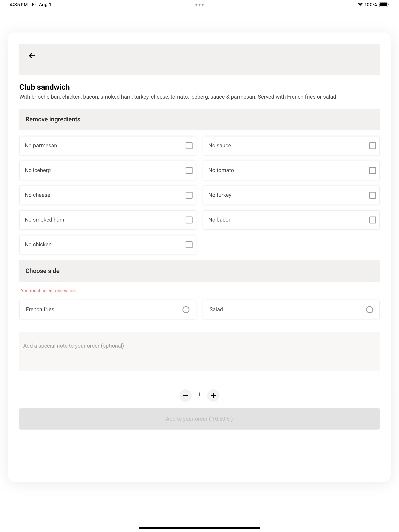The image size is (399, 532).
Task: Tick the No iceberg option
Action: click(189, 171)
